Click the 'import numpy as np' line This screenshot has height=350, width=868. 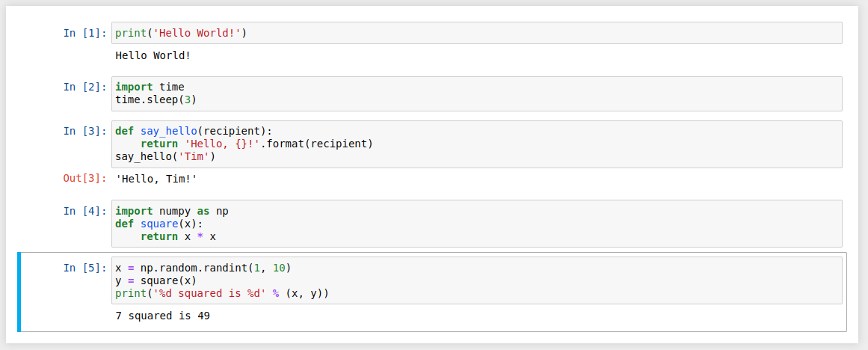pyautogui.click(x=172, y=211)
